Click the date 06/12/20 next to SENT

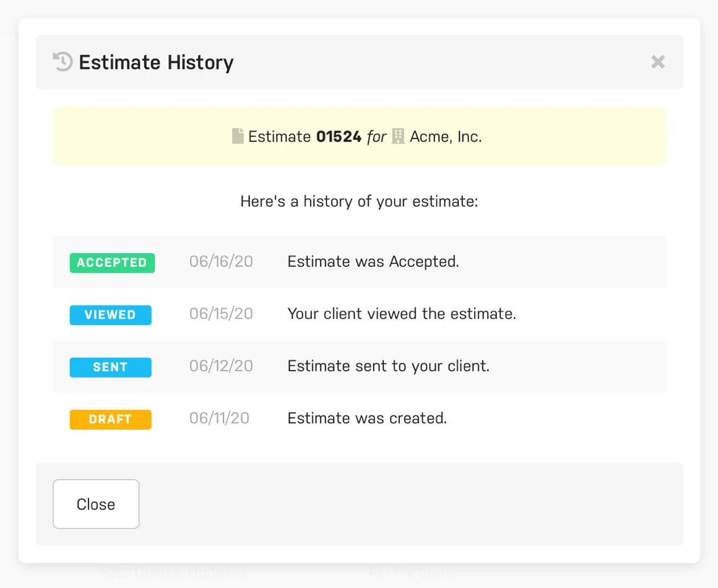221,366
